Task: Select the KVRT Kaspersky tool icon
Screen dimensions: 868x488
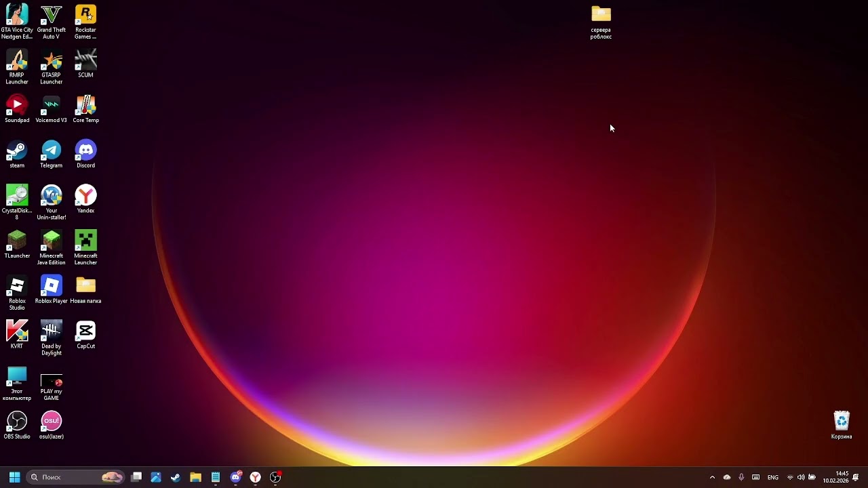Action: pos(17,335)
